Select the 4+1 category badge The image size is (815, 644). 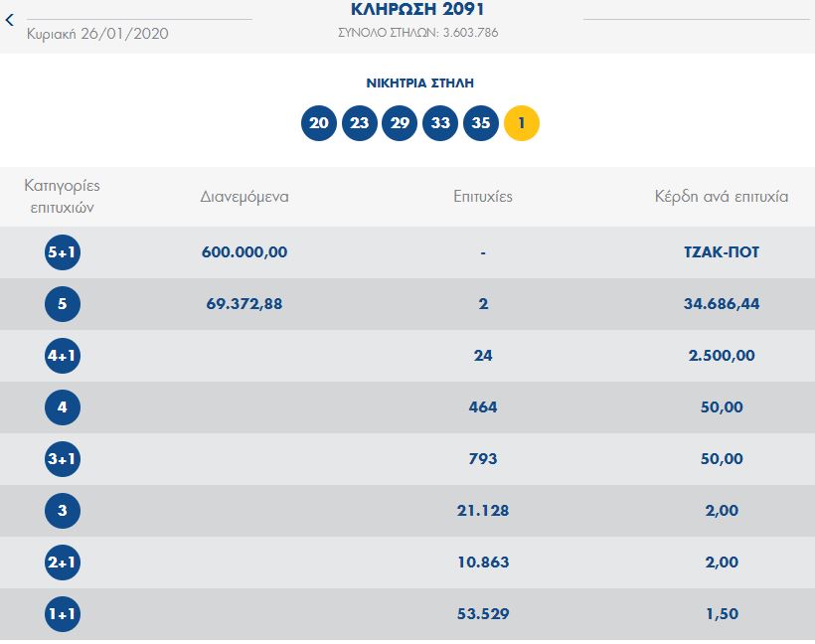[x=63, y=356]
